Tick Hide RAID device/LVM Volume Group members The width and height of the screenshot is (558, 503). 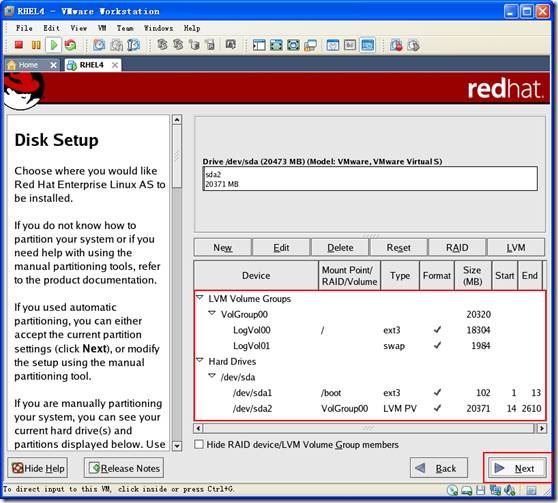click(199, 444)
